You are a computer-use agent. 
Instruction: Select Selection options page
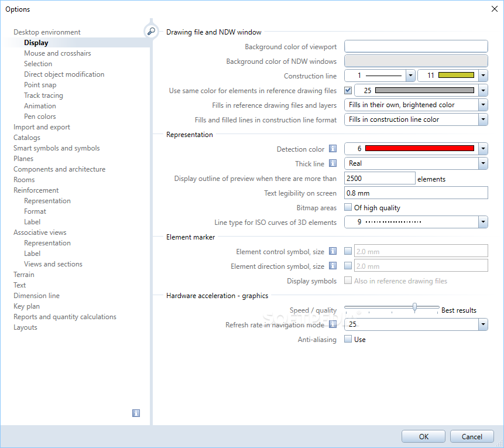[x=38, y=64]
